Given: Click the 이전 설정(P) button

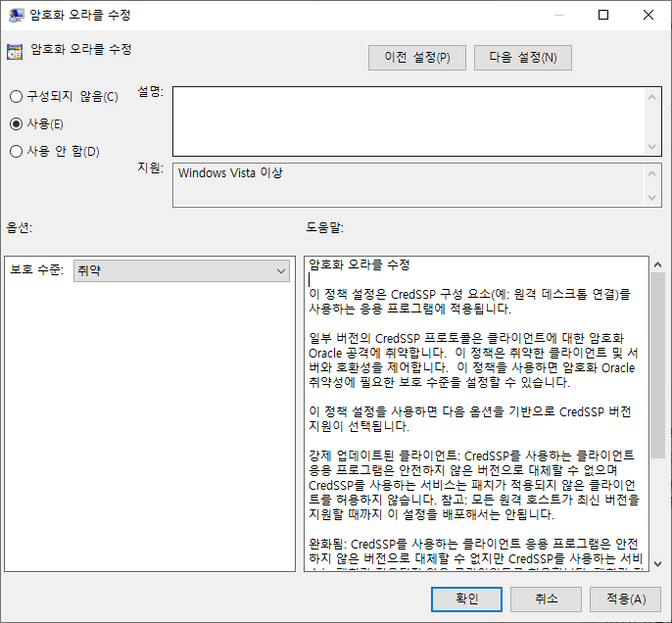Looking at the screenshot, I should point(417,58).
